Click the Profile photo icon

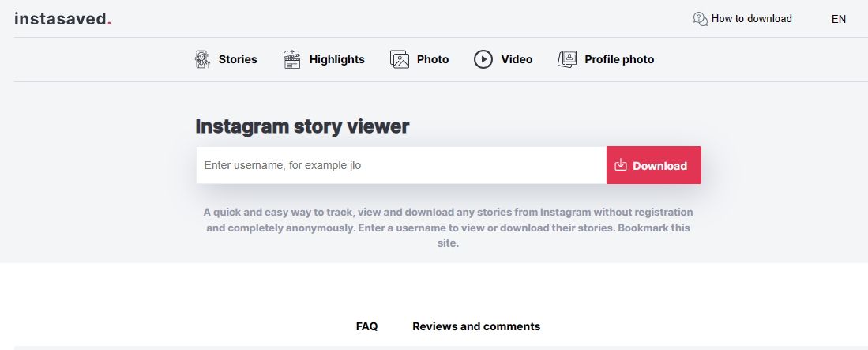tap(567, 59)
